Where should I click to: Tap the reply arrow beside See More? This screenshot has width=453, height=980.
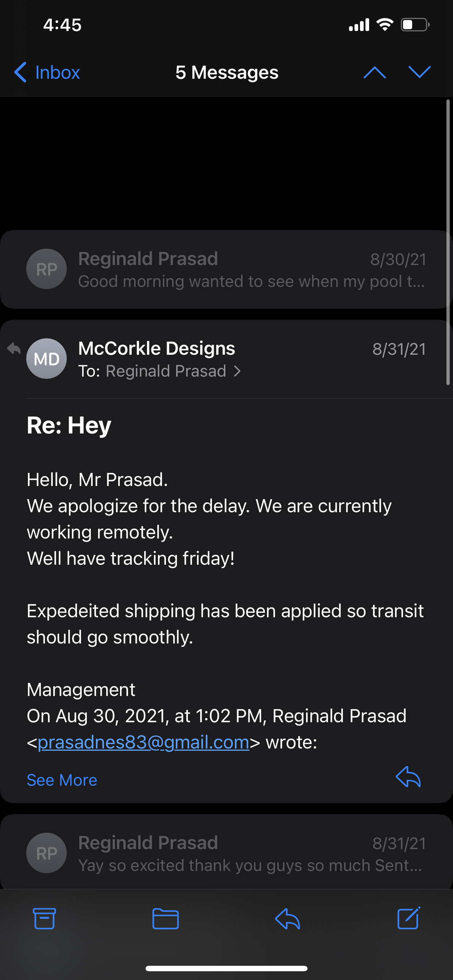pos(408,777)
